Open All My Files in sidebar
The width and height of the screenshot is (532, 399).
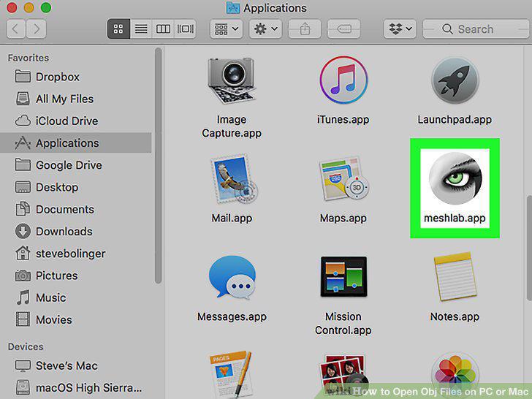pyautogui.click(x=76, y=99)
